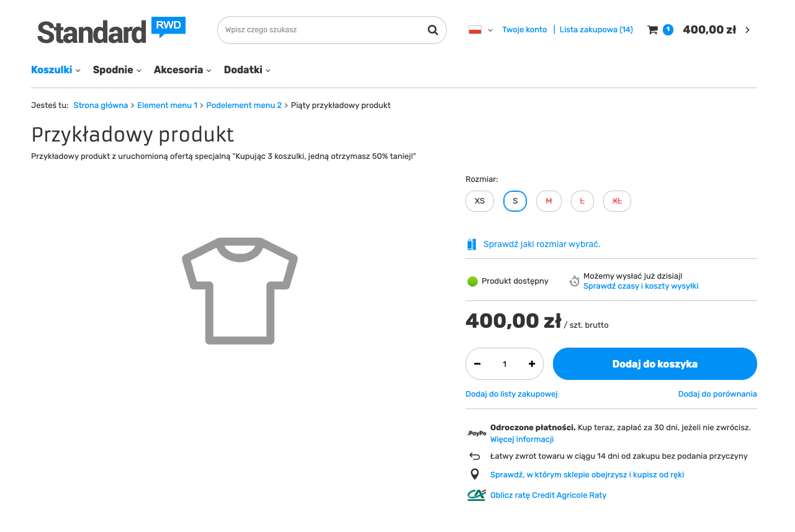Expand the Spodnie menu
This screenshot has height=532, width=795.
coord(117,70)
